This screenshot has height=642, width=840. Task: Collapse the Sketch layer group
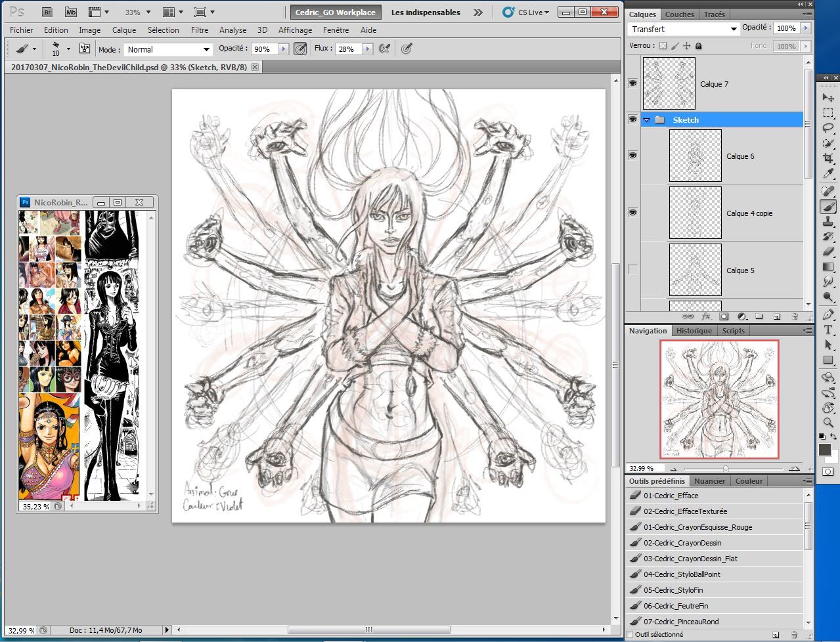pyautogui.click(x=646, y=120)
